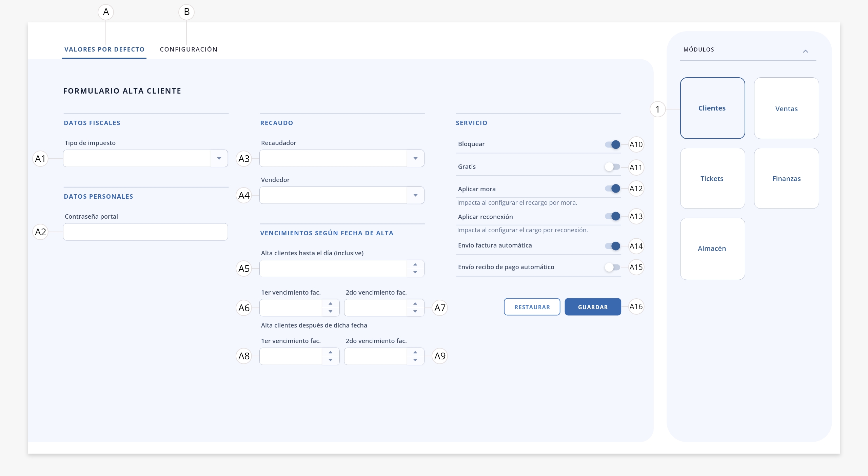Open the Finanzas module card

[786, 178]
